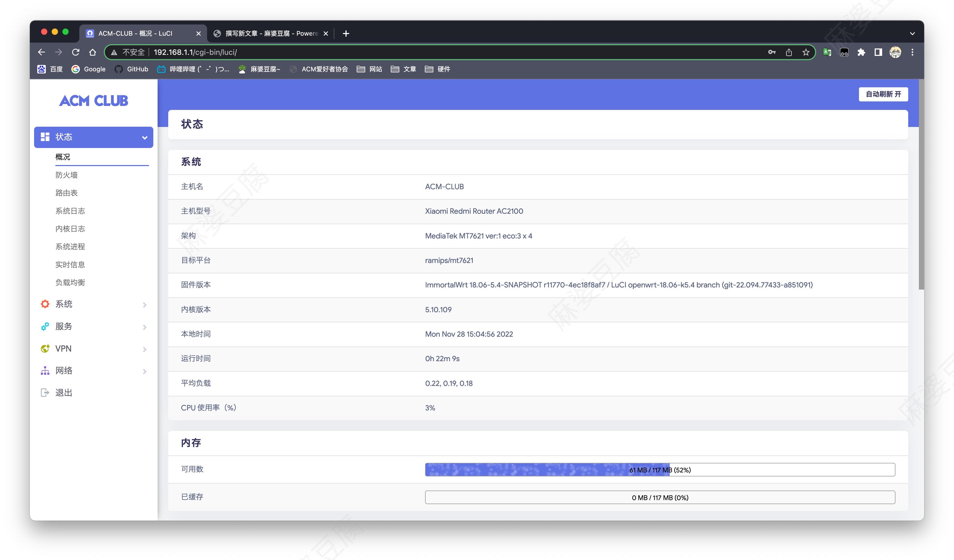Open the 哔哩哔哩 bookmark
The height and width of the screenshot is (560, 954).
tap(193, 69)
